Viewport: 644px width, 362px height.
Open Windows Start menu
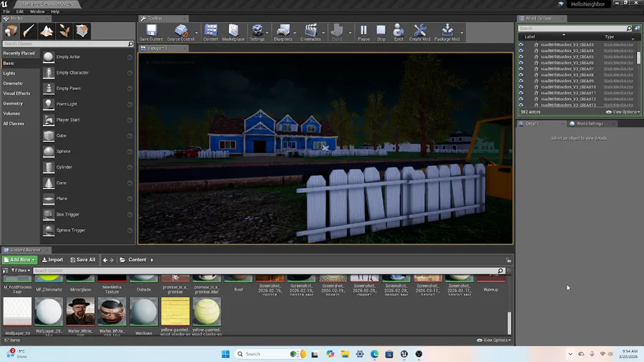coord(225,354)
